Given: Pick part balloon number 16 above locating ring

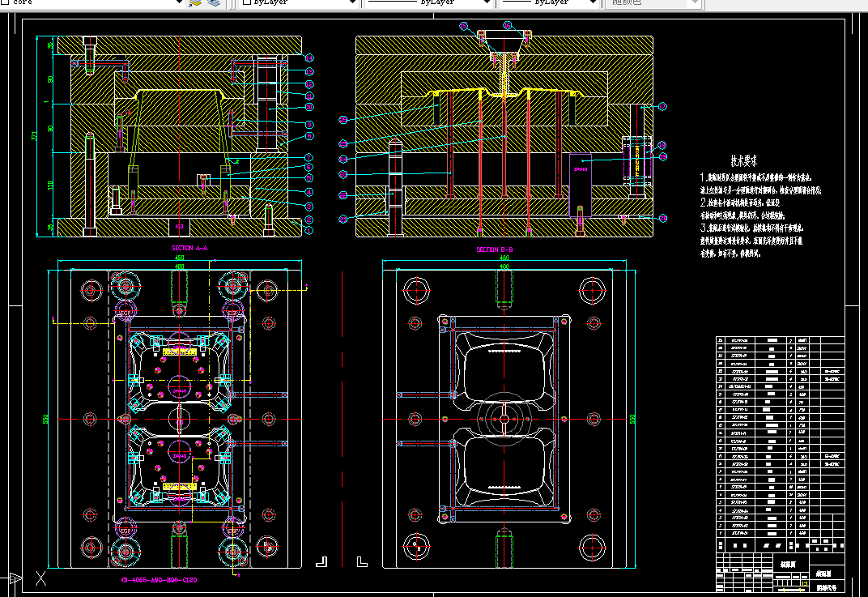Looking at the screenshot, I should click(x=507, y=25).
